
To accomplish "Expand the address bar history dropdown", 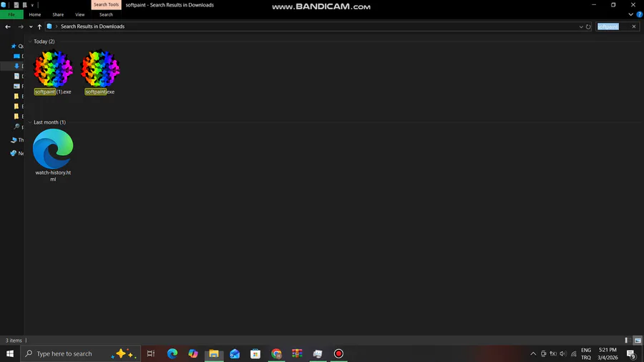I will click(581, 26).
